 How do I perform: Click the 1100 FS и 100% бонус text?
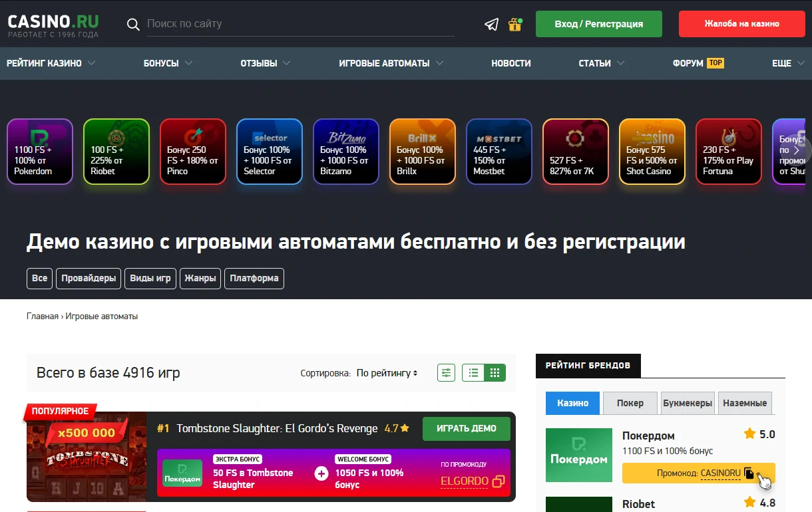(668, 451)
